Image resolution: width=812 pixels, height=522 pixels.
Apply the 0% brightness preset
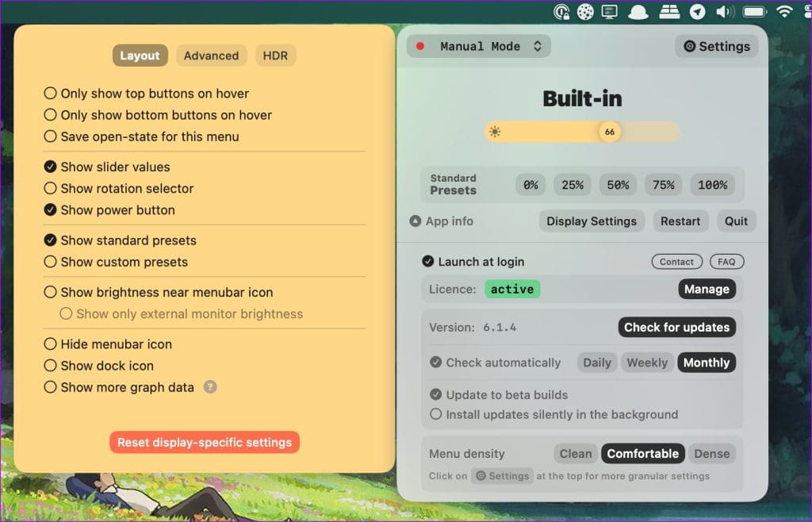coord(530,185)
